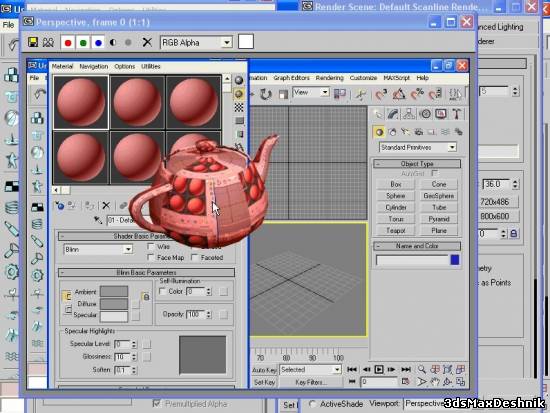Open the Navigation menu
550x413 pixels.
click(94, 66)
